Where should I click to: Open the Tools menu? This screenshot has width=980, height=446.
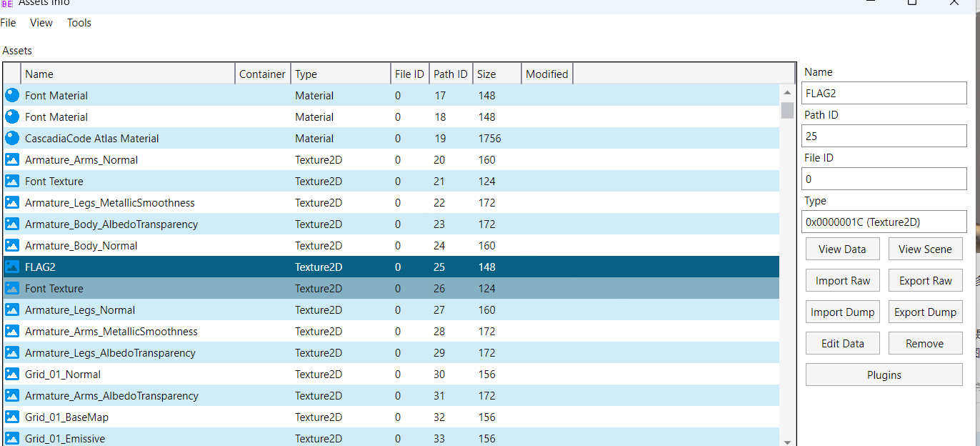(x=79, y=23)
